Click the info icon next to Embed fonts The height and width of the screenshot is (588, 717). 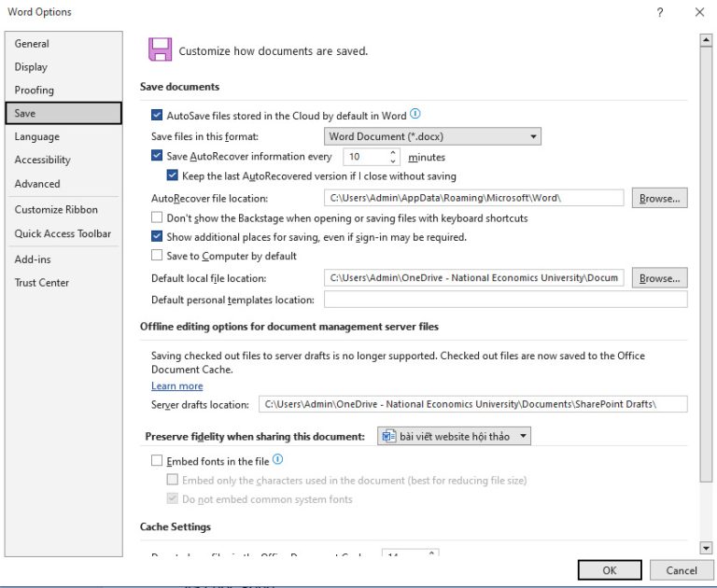pyautogui.click(x=277, y=460)
